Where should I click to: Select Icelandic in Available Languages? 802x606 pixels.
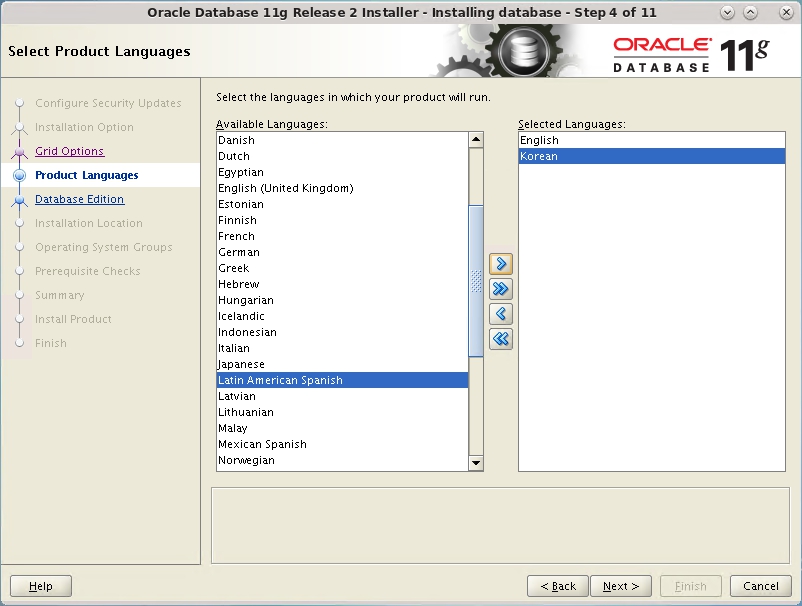pyautogui.click(x=342, y=316)
